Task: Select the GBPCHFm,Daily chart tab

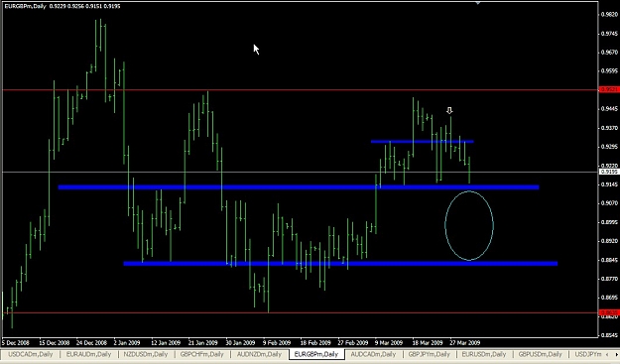Action: point(201,354)
